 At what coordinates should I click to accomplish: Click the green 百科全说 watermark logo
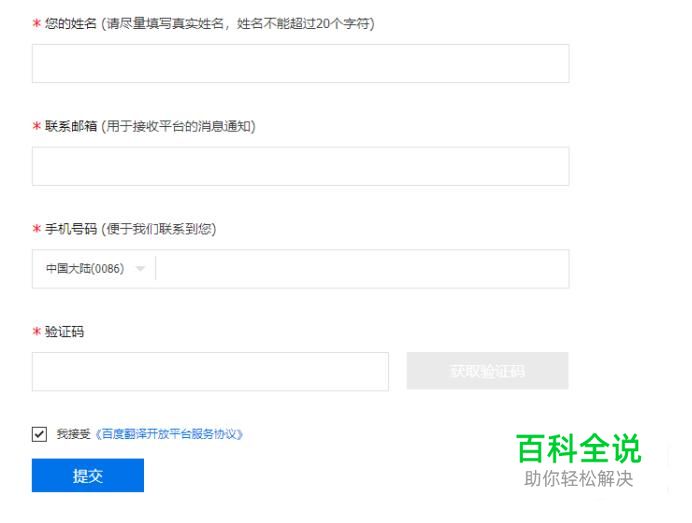click(x=579, y=449)
